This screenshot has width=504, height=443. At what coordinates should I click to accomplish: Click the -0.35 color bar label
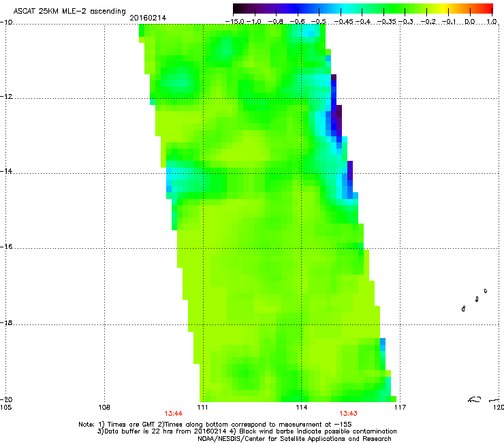tap(386, 22)
